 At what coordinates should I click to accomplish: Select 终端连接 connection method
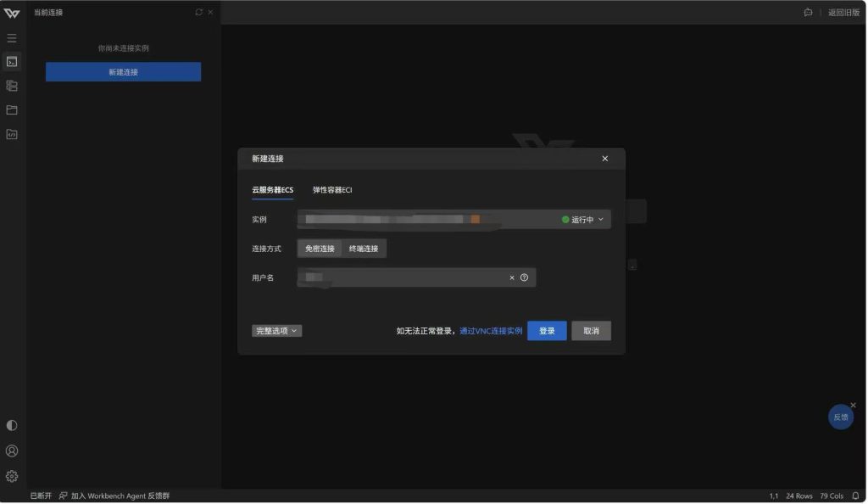click(x=364, y=249)
